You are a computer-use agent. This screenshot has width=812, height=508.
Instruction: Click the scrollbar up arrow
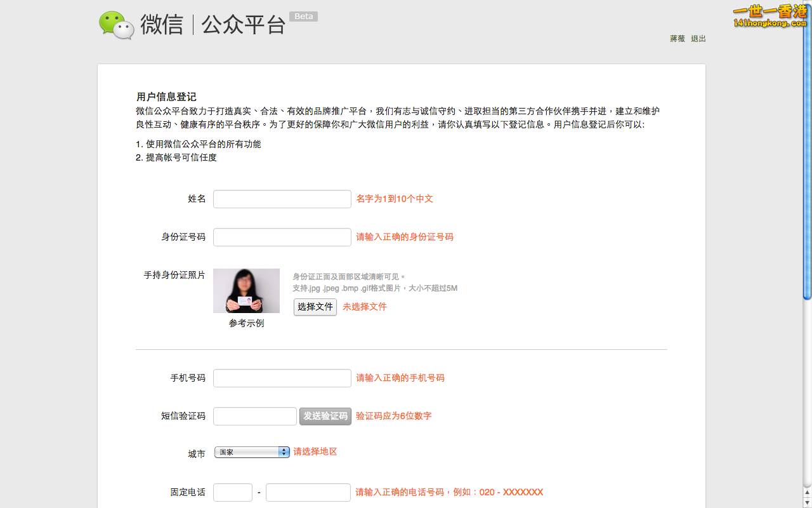click(807, 492)
